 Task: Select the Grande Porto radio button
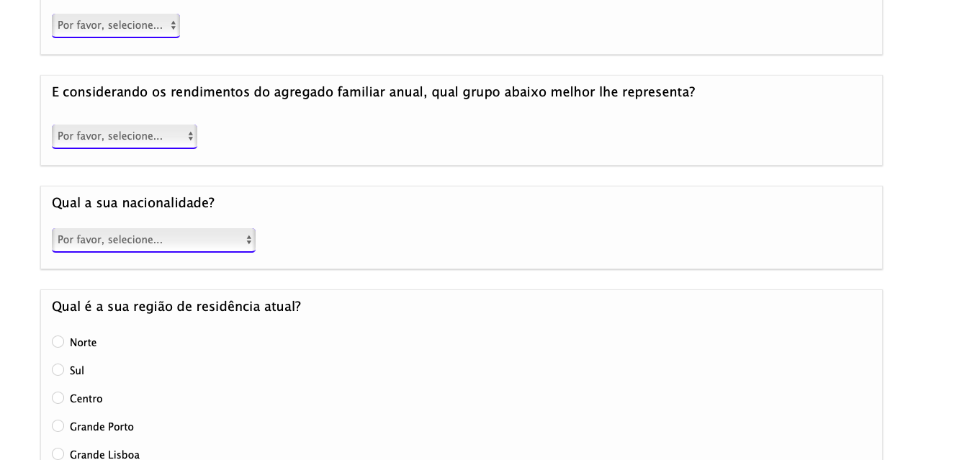coord(58,426)
